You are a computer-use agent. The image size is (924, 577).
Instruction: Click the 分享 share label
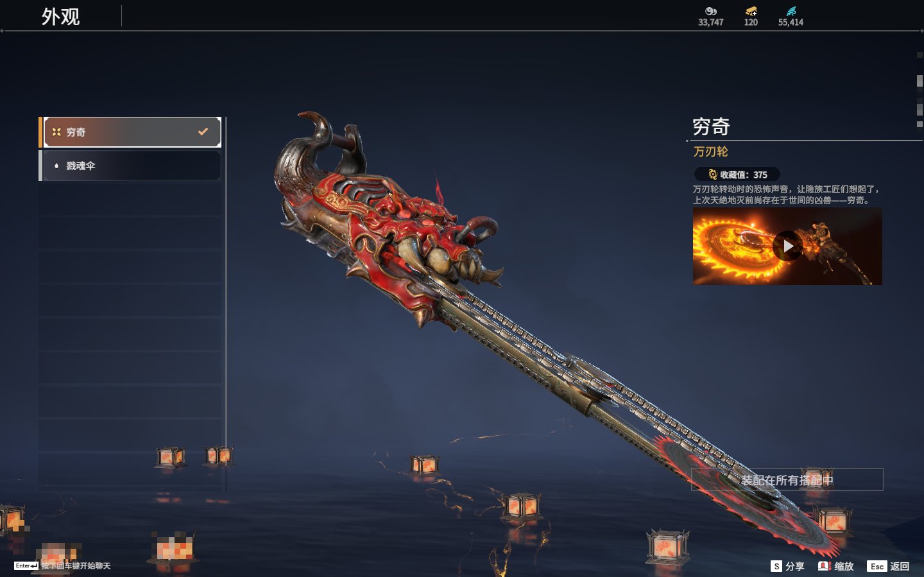794,566
